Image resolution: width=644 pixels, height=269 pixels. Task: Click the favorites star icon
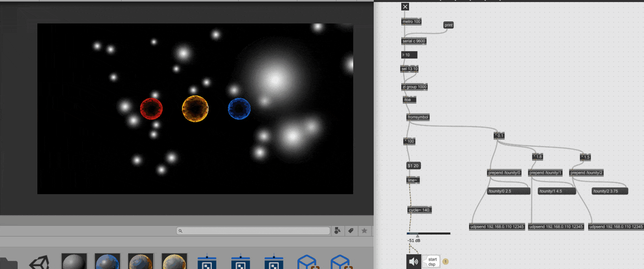(364, 231)
